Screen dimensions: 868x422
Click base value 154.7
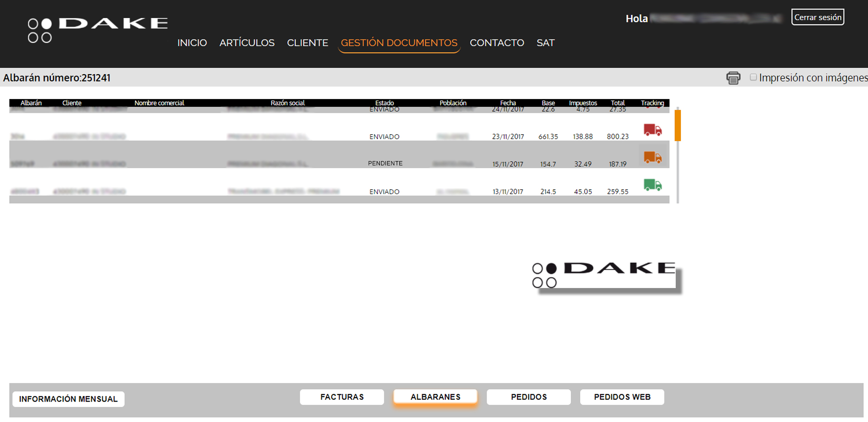click(548, 164)
